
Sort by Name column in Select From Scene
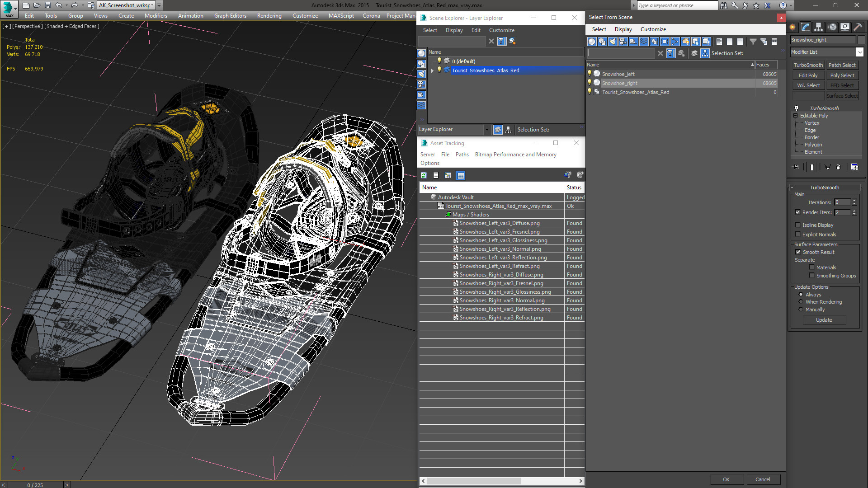(x=670, y=65)
